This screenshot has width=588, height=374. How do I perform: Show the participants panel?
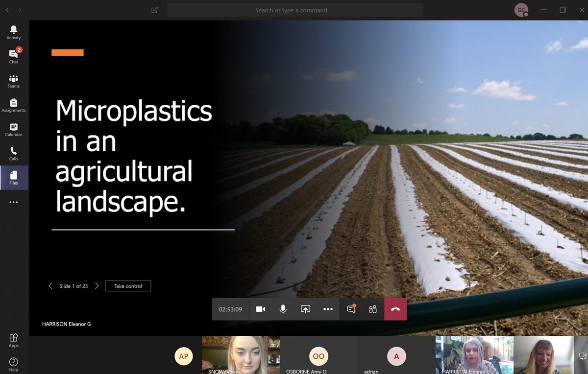(x=373, y=309)
